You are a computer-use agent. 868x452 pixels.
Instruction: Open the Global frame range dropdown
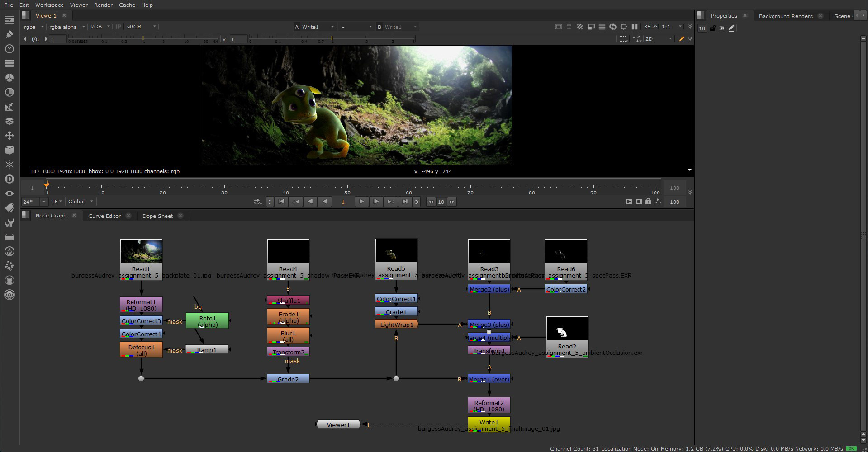pos(81,202)
